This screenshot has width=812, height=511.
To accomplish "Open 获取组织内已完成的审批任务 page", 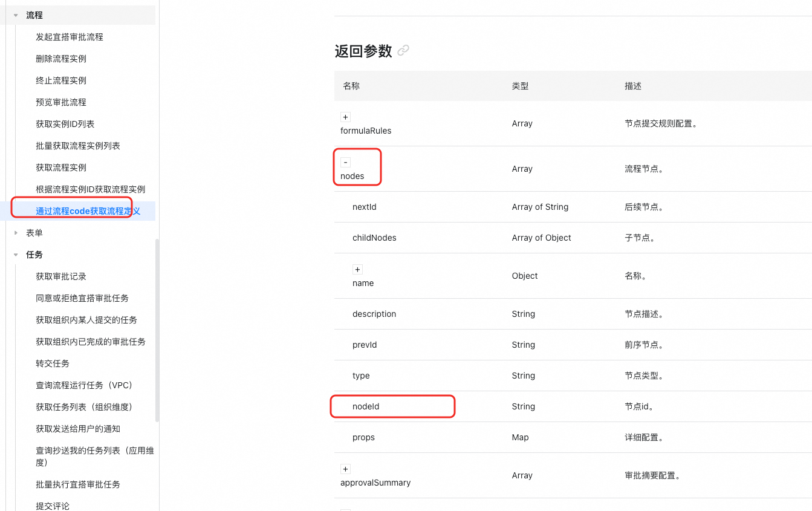I will click(91, 342).
